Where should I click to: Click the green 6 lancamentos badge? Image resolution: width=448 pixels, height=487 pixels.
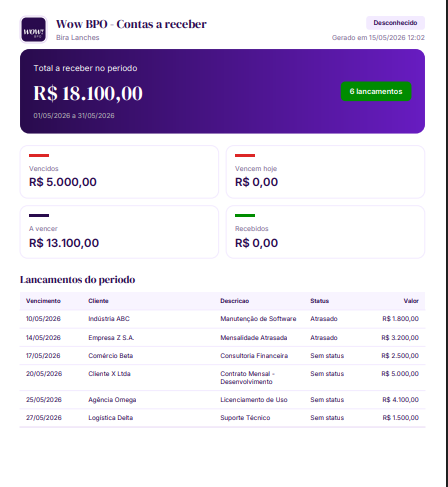tap(376, 91)
